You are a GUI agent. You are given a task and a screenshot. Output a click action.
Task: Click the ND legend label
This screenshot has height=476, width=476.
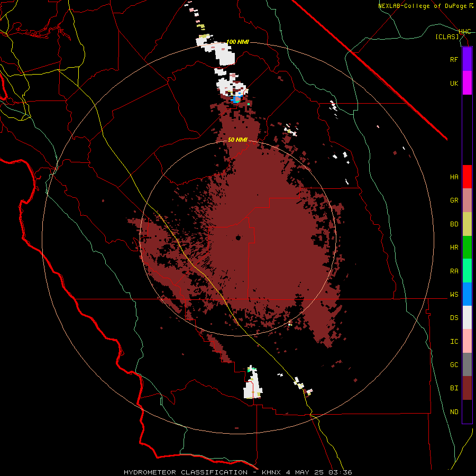pos(454,412)
